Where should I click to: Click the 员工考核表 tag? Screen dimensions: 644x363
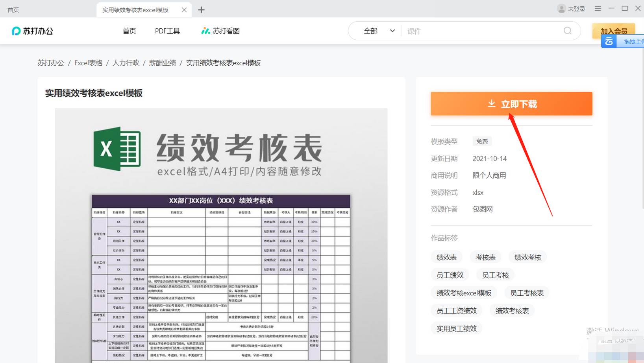(527, 293)
